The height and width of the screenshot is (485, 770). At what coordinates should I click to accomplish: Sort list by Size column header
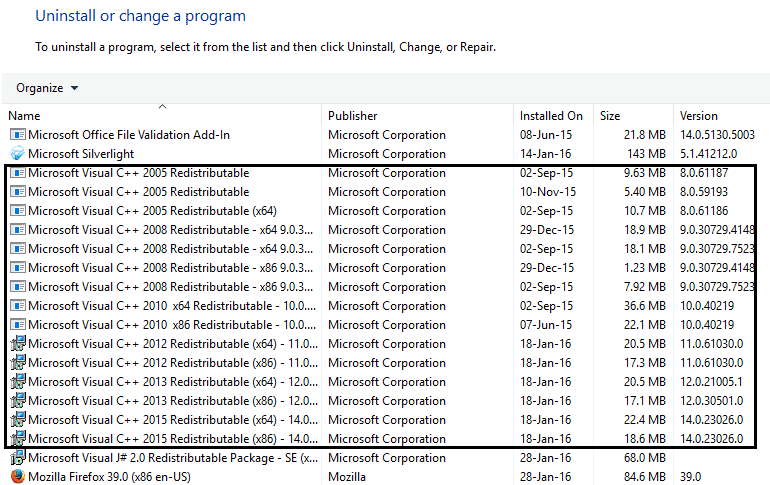pos(609,116)
